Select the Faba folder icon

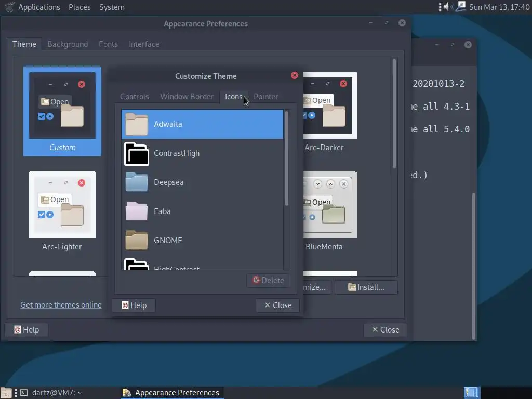pyautogui.click(x=137, y=211)
